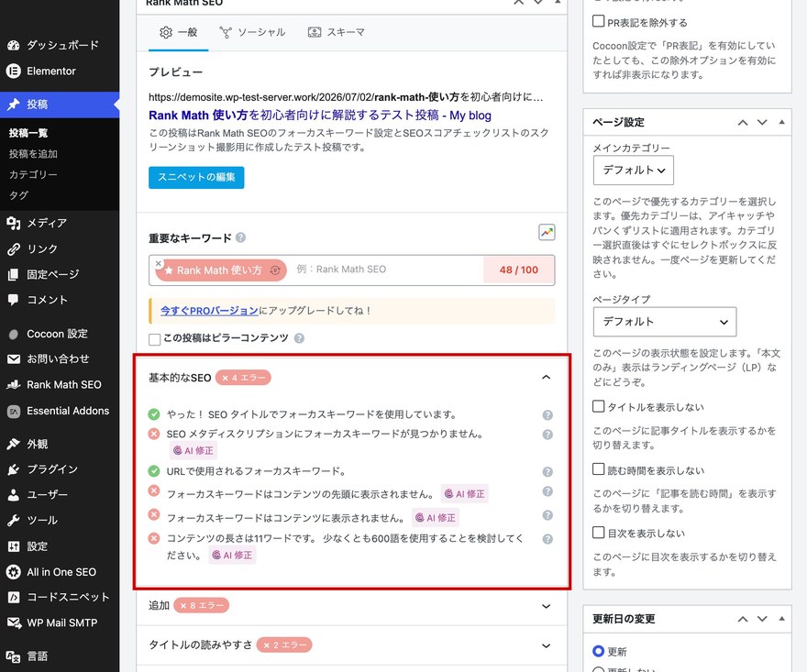Show help for SEO タイトル check
The width and height of the screenshot is (807, 672).
click(547, 415)
